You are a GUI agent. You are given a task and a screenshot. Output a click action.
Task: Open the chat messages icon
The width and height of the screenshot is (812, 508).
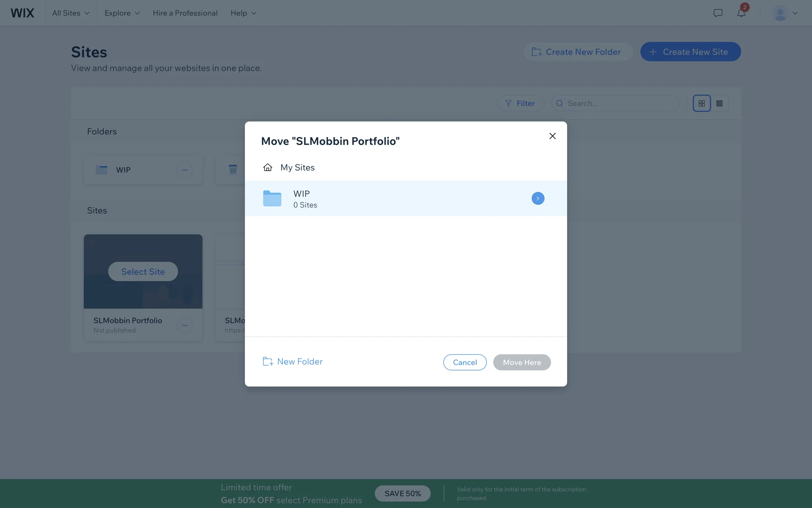(x=718, y=13)
